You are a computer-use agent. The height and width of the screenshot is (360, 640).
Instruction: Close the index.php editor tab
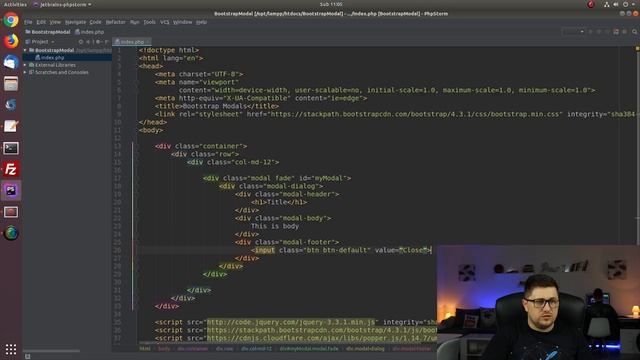click(x=149, y=42)
